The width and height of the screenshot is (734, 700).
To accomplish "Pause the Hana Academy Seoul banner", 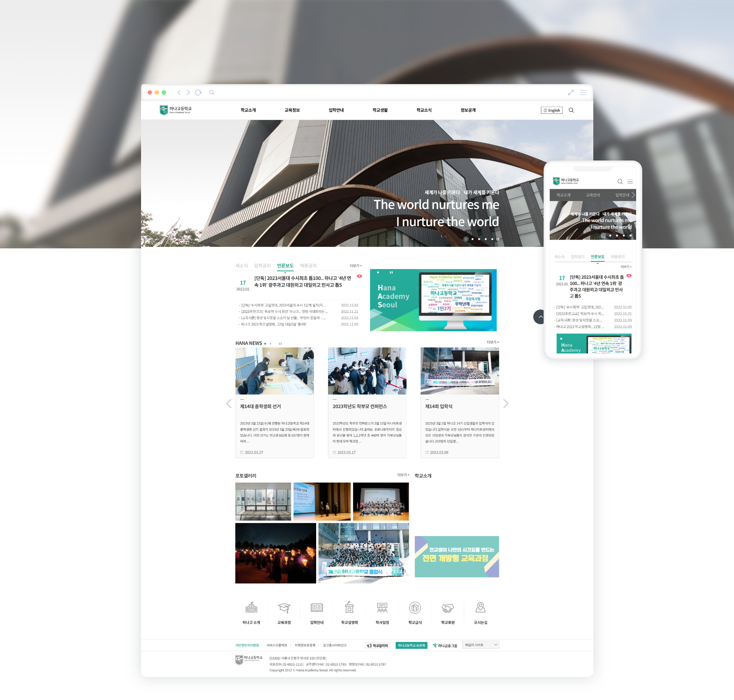I will pos(391,272).
